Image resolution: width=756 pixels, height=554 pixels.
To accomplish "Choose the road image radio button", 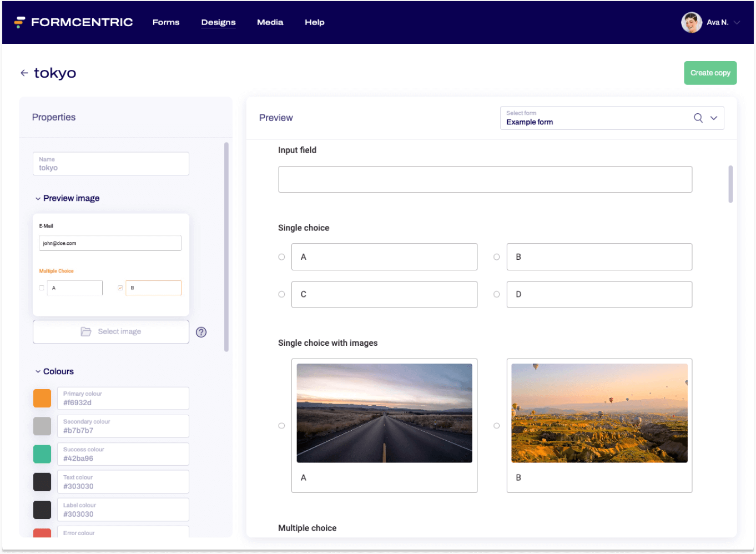I will point(282,426).
